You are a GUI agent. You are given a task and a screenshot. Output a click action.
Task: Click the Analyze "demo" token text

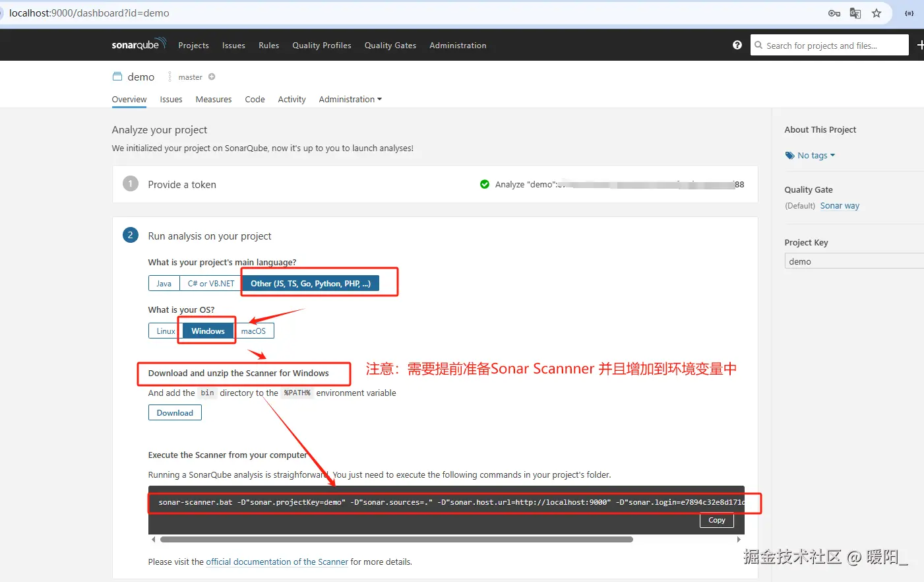[619, 185]
